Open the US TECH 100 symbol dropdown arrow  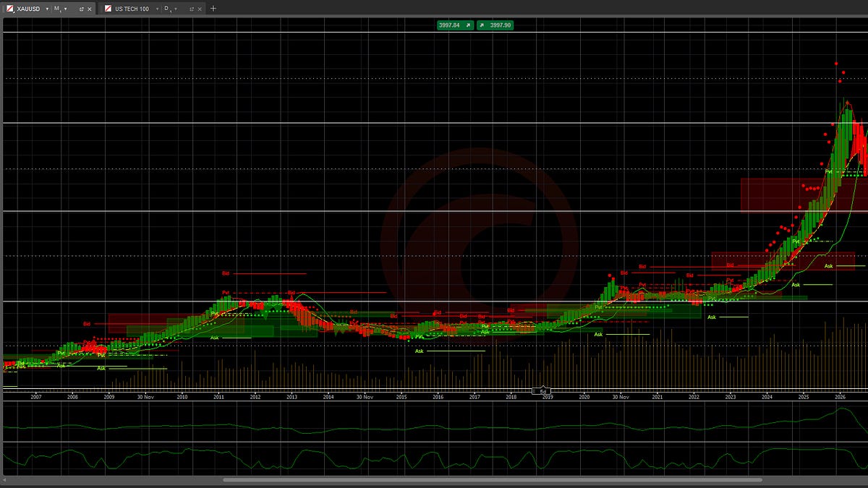(x=156, y=9)
